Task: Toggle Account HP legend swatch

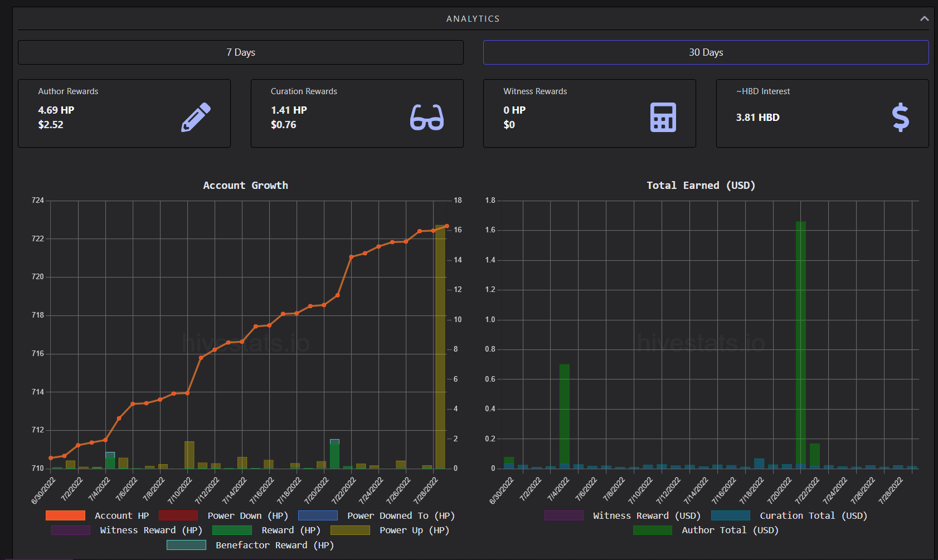Action: 65,515
